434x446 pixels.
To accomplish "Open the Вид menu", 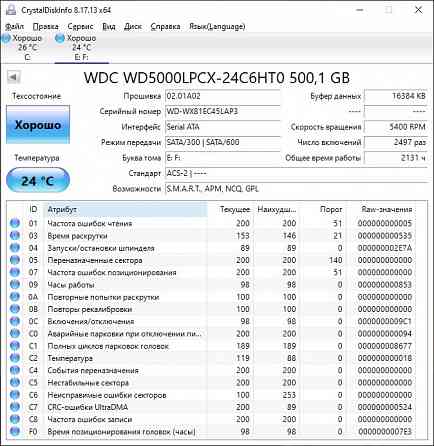I will 109,26.
